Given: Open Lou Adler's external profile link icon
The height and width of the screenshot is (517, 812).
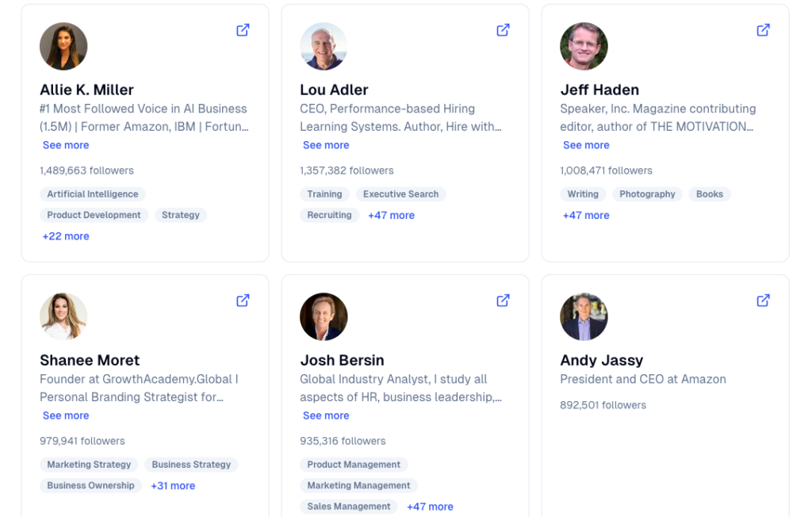Looking at the screenshot, I should point(503,30).
